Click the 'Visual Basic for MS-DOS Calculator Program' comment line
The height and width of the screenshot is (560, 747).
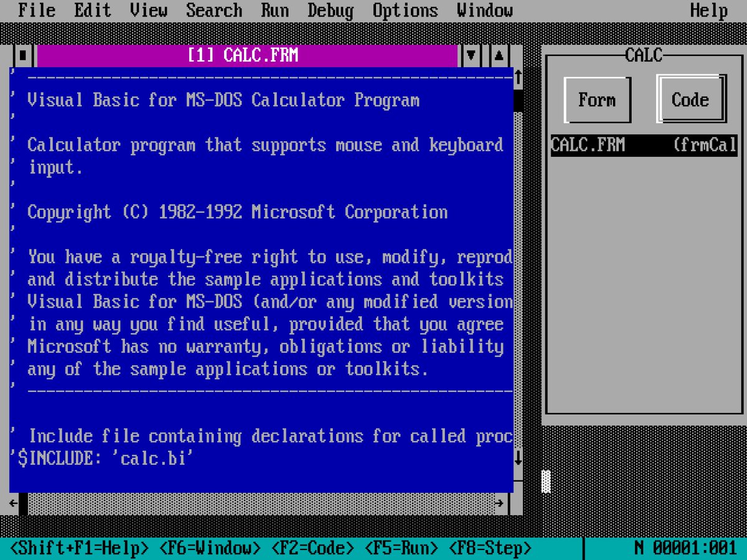tap(223, 100)
